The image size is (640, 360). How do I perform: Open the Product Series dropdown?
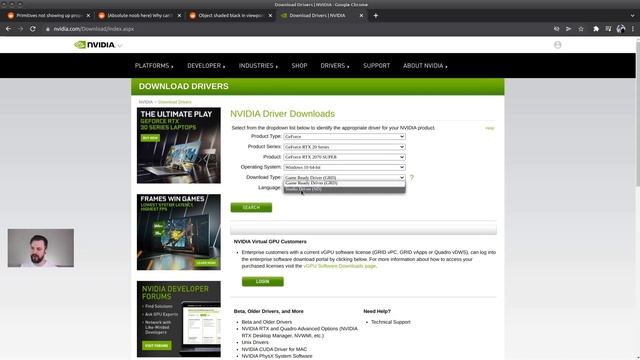[x=344, y=147]
